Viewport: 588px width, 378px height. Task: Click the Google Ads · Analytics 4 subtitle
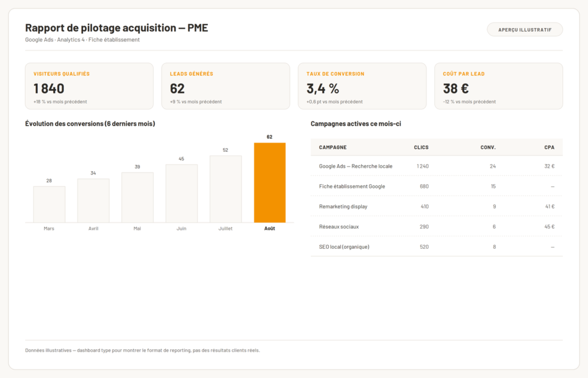[x=83, y=40]
